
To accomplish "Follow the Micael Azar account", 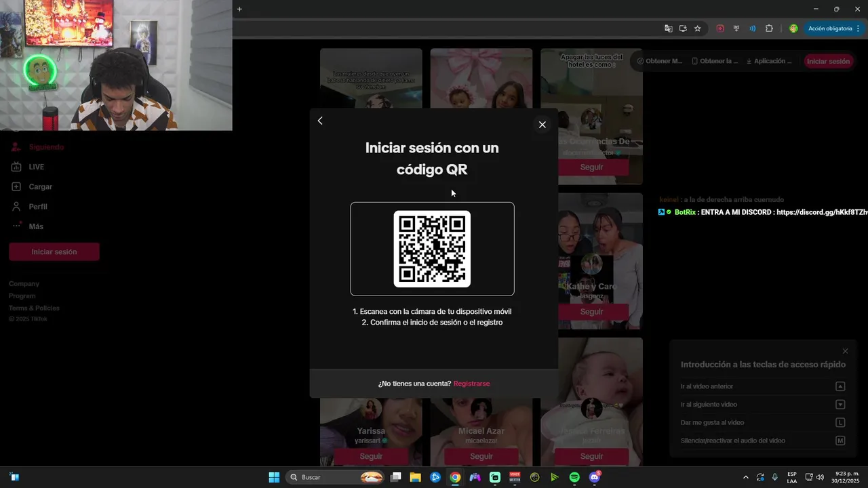I will (x=481, y=456).
